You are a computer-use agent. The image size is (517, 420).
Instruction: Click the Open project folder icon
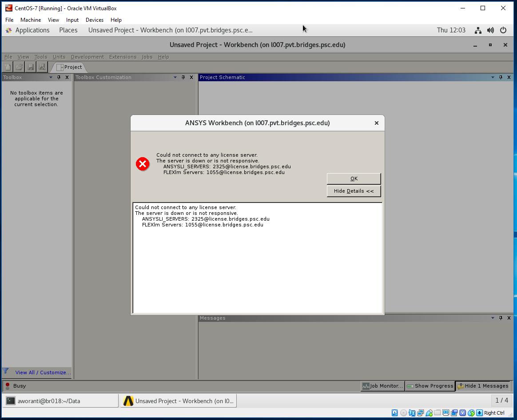[19, 67]
